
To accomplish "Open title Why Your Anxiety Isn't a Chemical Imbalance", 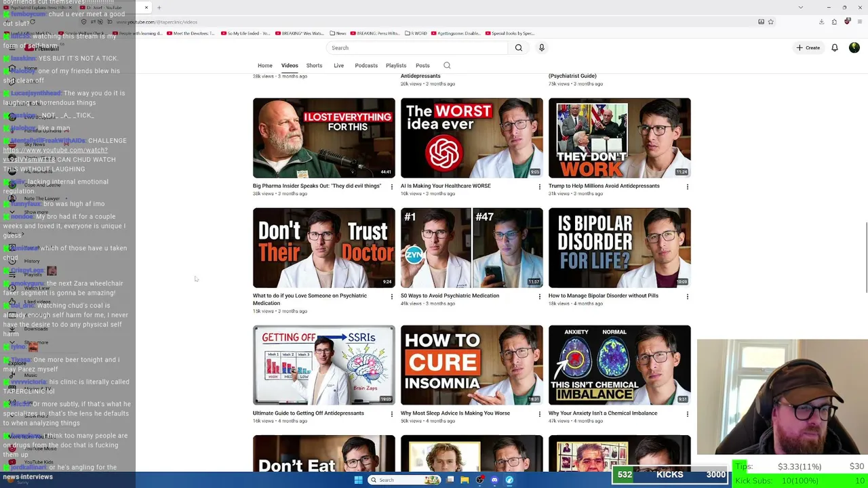I will tap(603, 413).
